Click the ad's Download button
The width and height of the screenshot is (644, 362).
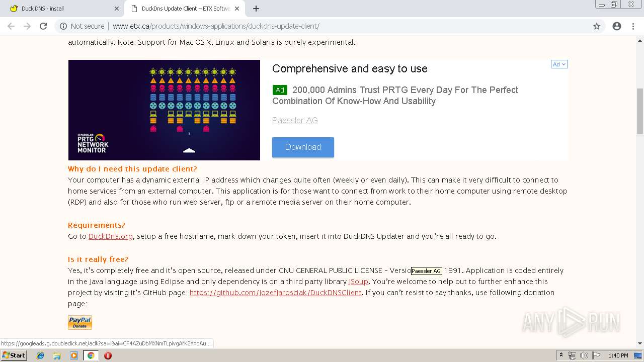coord(303,147)
